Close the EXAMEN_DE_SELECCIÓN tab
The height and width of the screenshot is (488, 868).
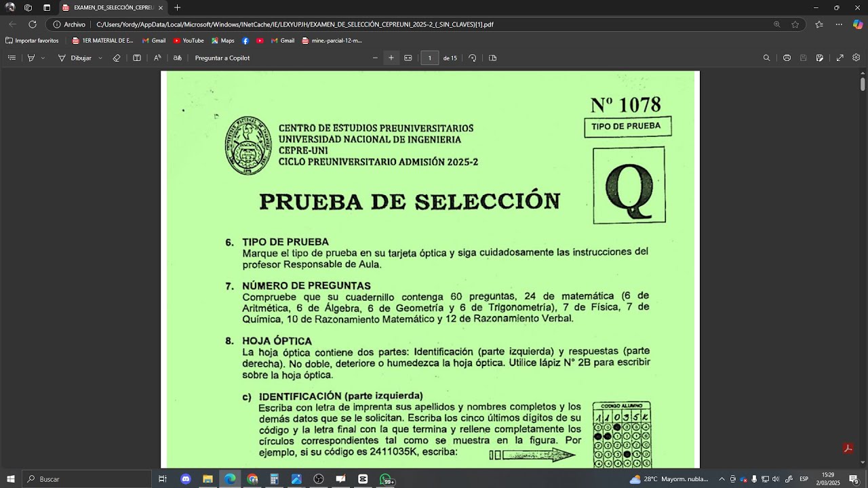161,7
